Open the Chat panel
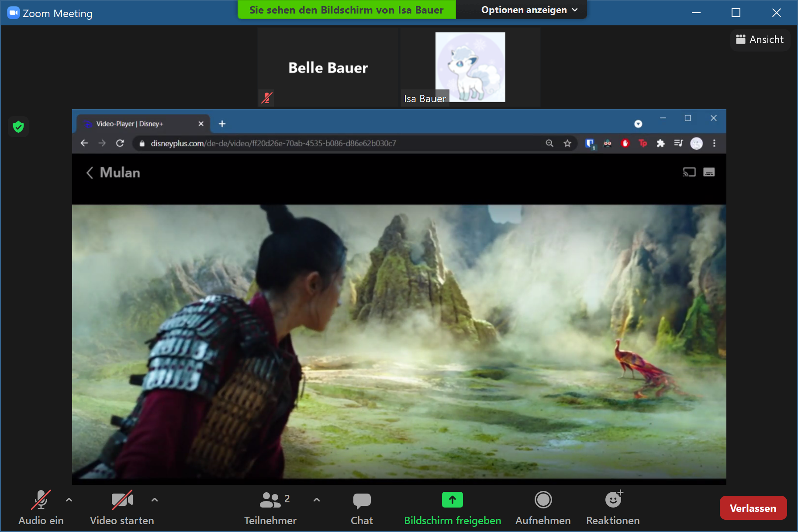The image size is (798, 532). click(x=362, y=507)
